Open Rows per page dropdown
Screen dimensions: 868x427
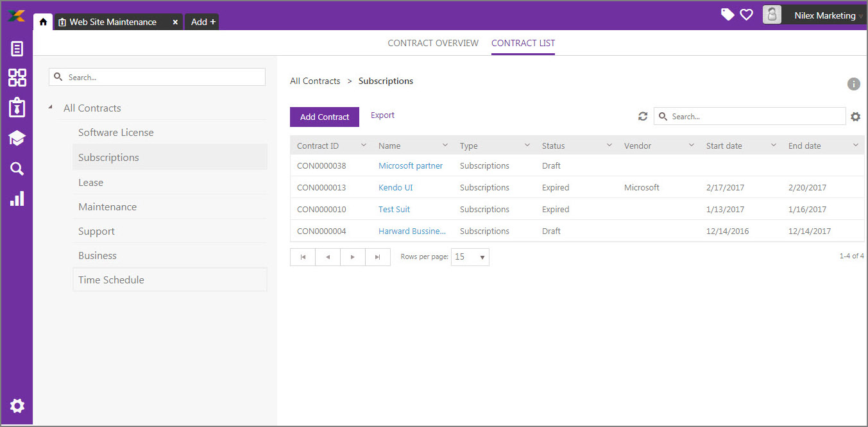pyautogui.click(x=470, y=257)
